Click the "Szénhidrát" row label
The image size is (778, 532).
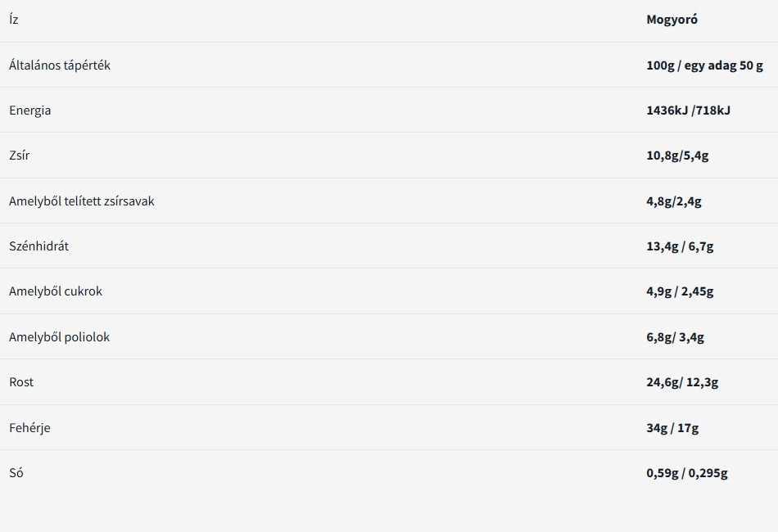39,246
